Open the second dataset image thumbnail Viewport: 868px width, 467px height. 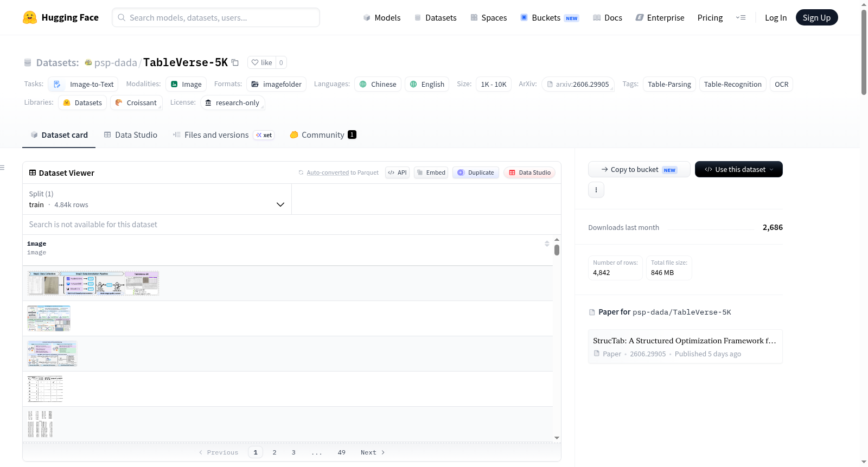[49, 318]
